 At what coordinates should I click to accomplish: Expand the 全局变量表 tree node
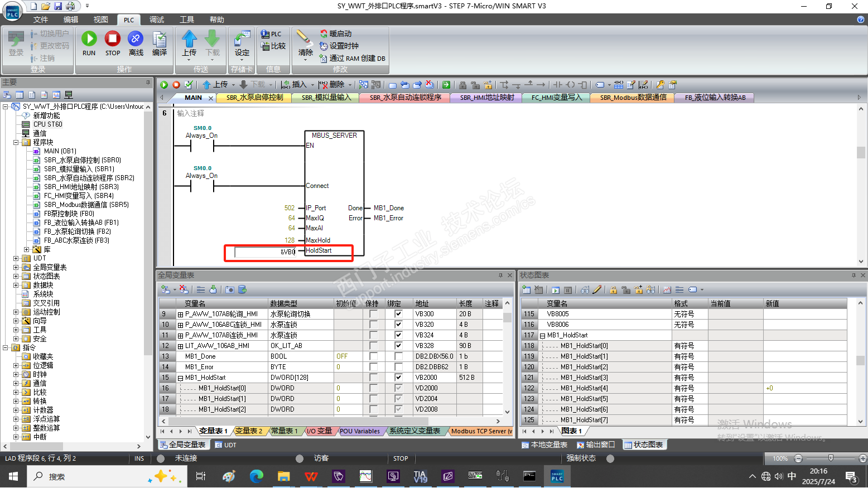pos(16,267)
